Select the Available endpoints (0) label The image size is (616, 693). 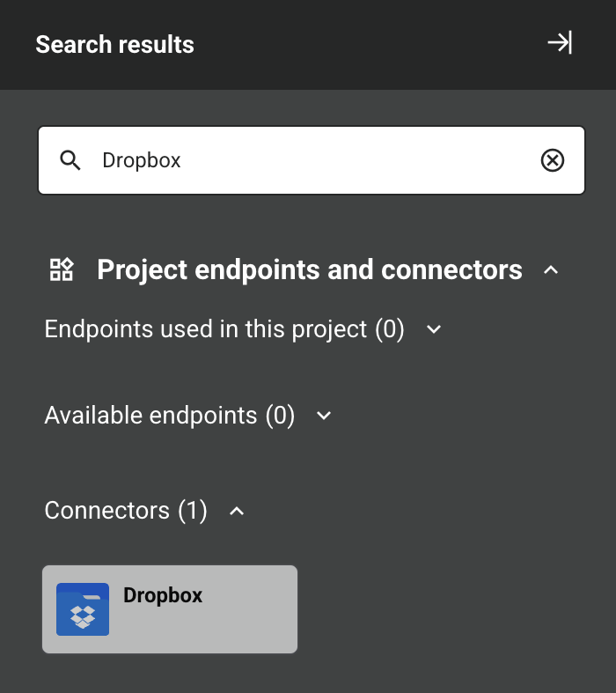(x=169, y=416)
